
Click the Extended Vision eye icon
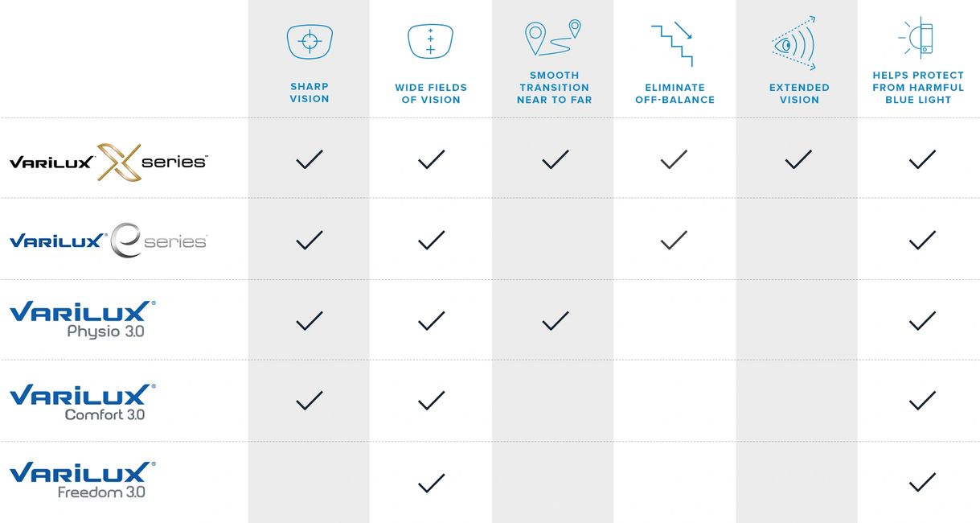tap(794, 43)
